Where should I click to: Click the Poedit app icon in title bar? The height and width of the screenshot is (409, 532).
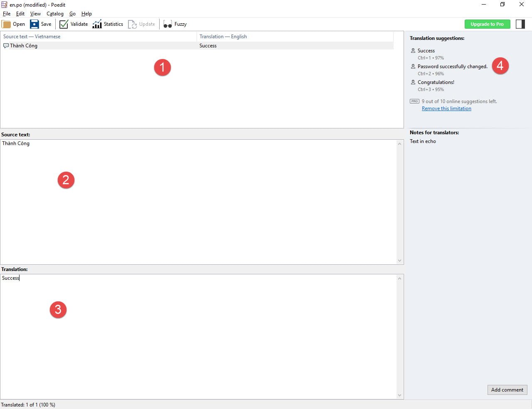(x=4, y=5)
